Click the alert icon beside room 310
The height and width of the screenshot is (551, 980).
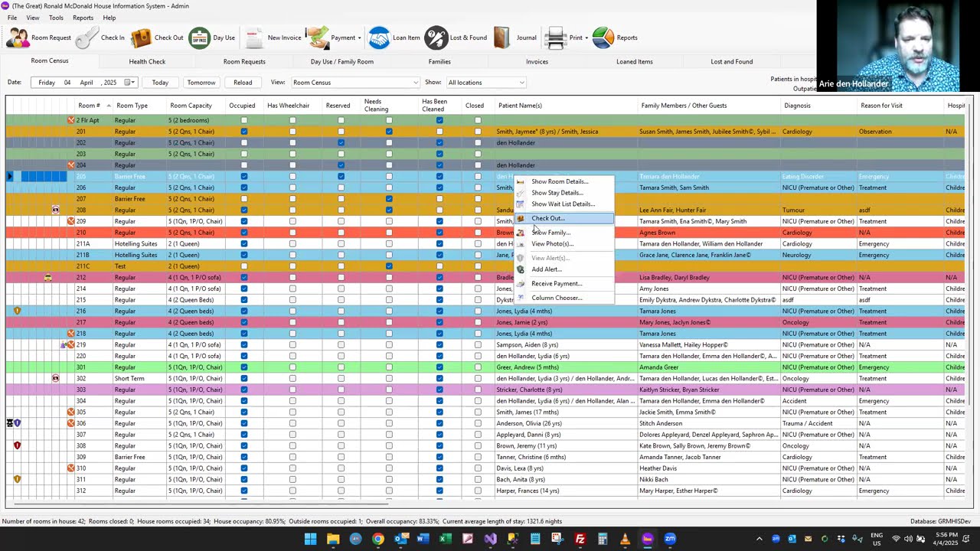pos(70,468)
